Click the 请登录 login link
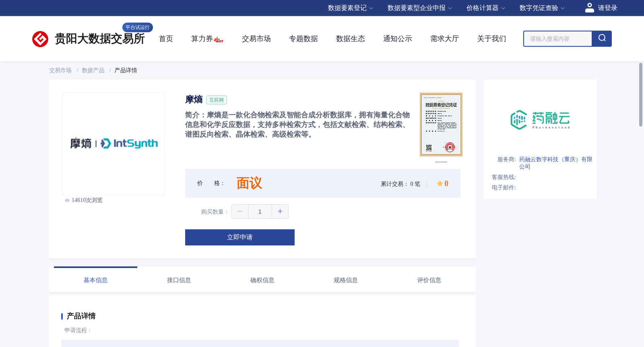The width and height of the screenshot is (644, 347). click(x=607, y=8)
